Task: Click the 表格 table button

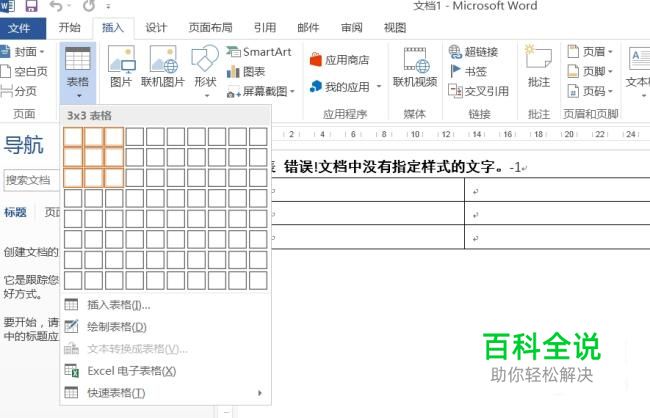Action: tap(78, 73)
